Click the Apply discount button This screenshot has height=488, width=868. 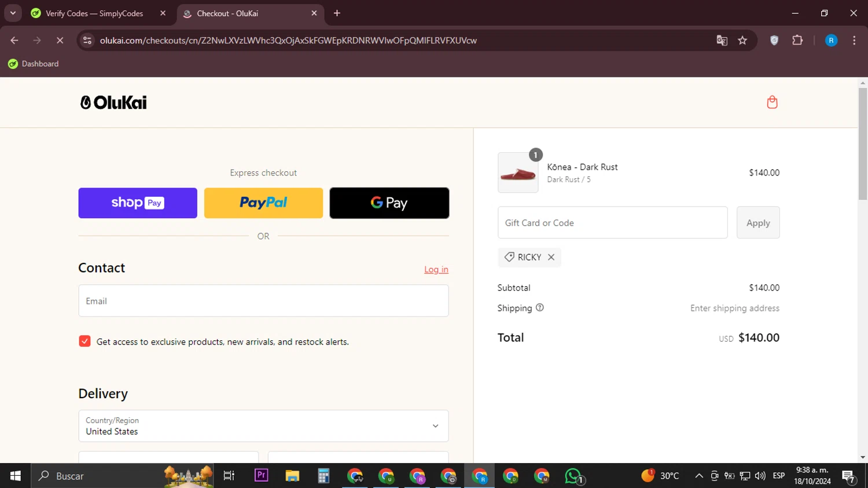coord(758,223)
